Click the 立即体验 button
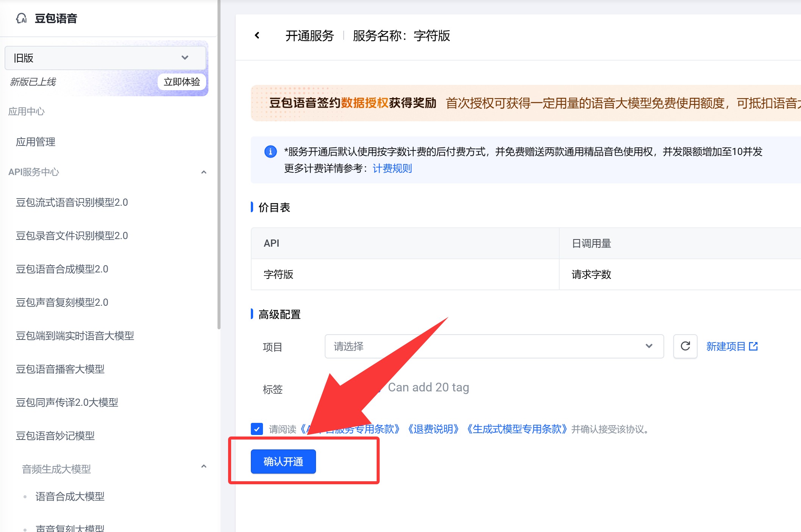Viewport: 801px width, 532px height. (x=181, y=82)
